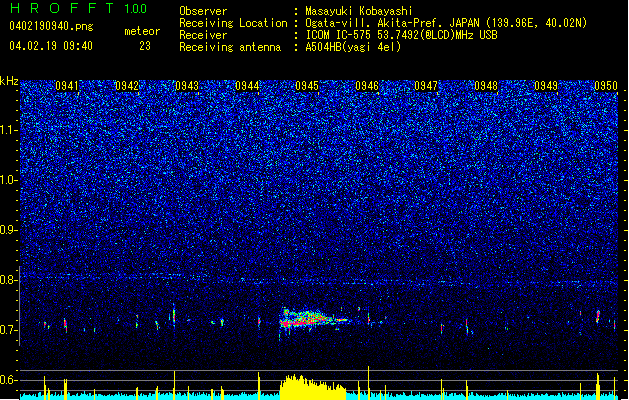Click the 0946 time marker
The height and width of the screenshot is (400, 629).
[367, 86]
